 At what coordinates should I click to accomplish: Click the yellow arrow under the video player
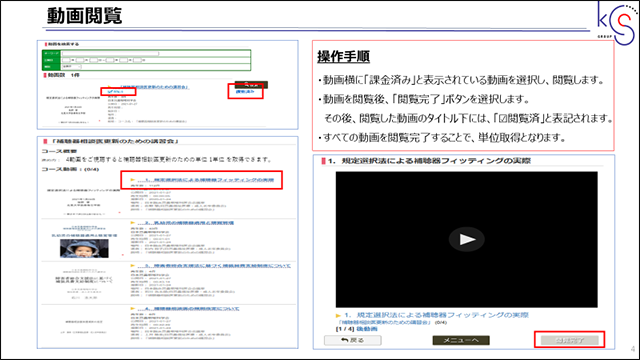pos(338,316)
